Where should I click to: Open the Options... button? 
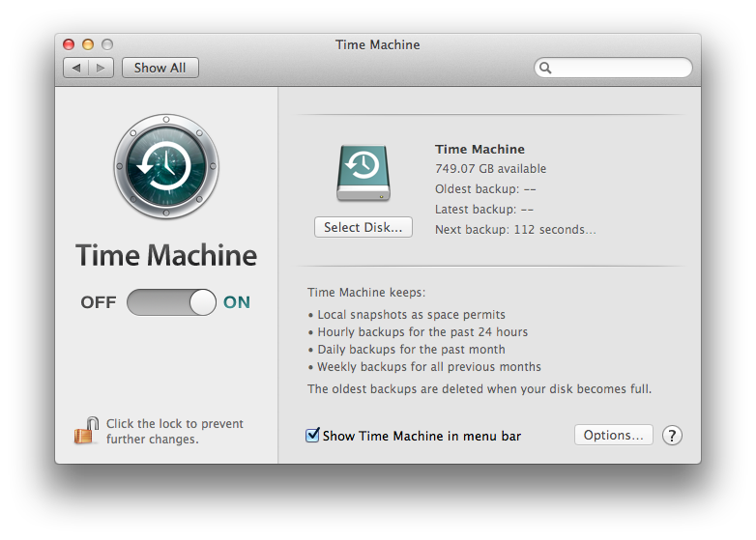613,435
